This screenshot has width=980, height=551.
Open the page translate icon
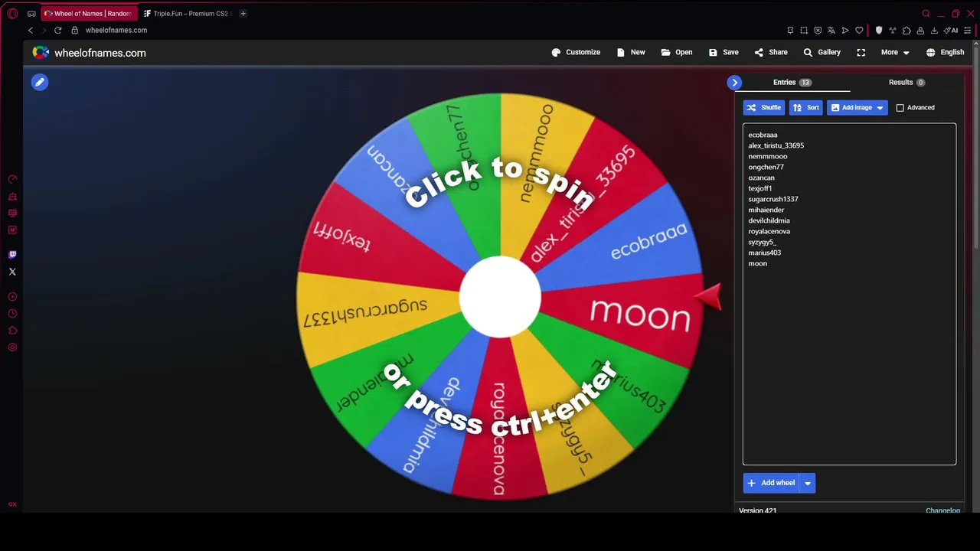pyautogui.click(x=831, y=30)
